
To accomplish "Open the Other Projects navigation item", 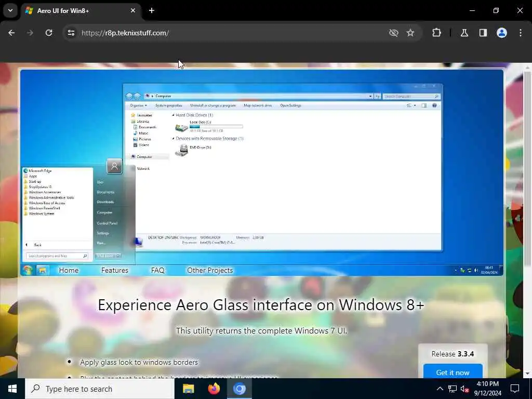I will click(x=210, y=270).
